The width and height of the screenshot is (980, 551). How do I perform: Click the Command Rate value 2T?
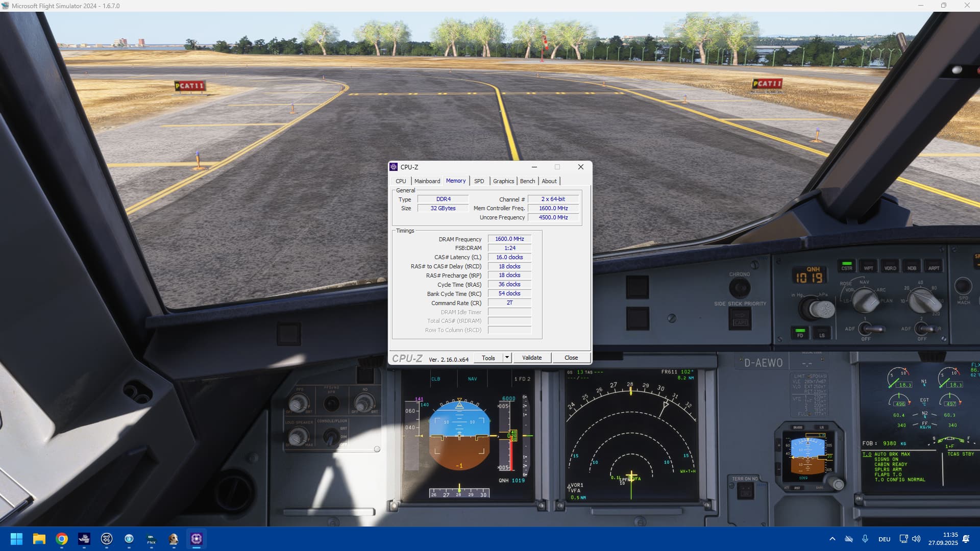pyautogui.click(x=509, y=303)
